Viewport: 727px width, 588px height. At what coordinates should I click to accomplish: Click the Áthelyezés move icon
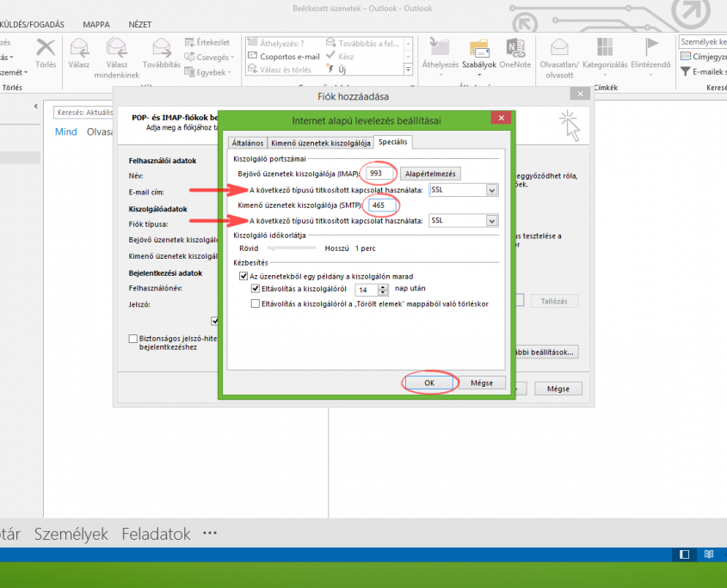[x=440, y=47]
